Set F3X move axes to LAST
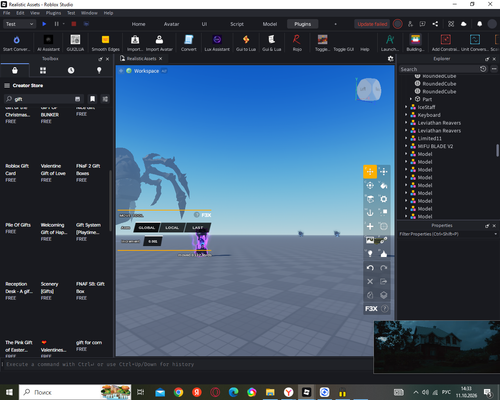Image resolution: width=500 pixels, height=400 pixels. [x=197, y=227]
